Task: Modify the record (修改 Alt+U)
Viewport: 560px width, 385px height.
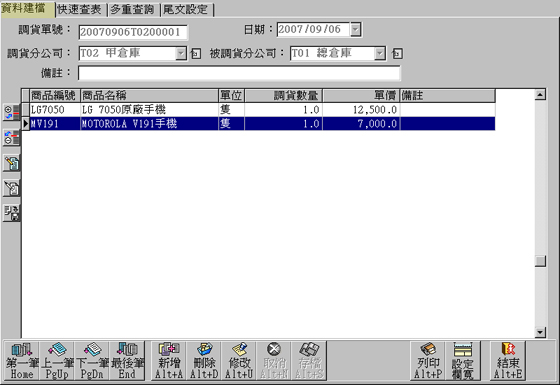Action: pyautogui.click(x=239, y=361)
